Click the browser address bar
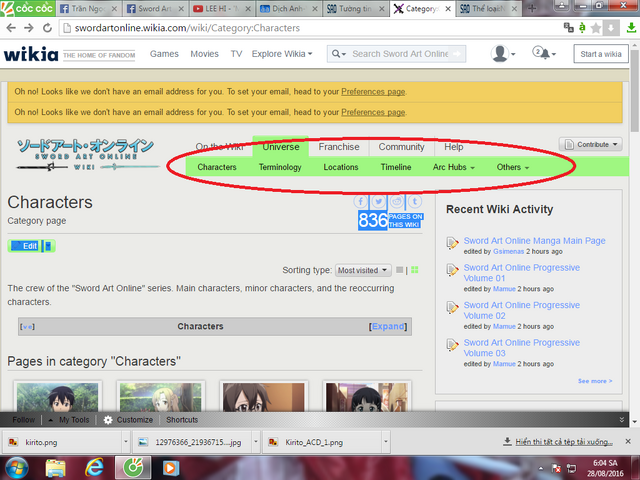 tap(310, 28)
